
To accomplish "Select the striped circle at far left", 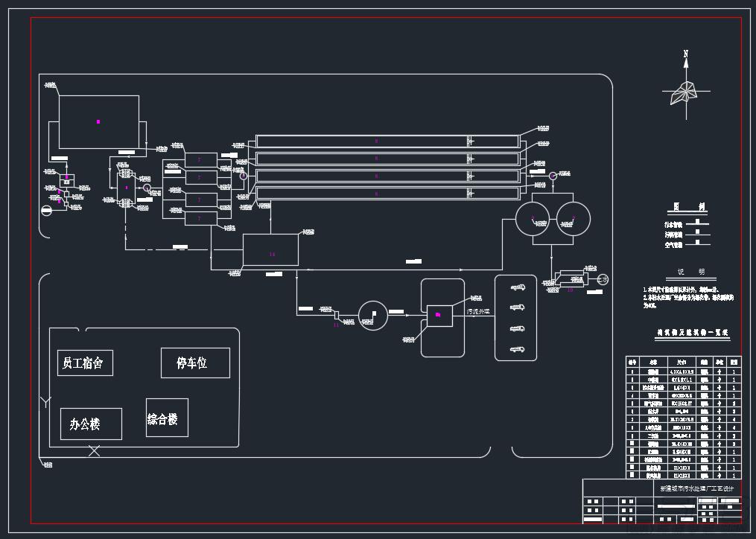I will [x=46, y=210].
